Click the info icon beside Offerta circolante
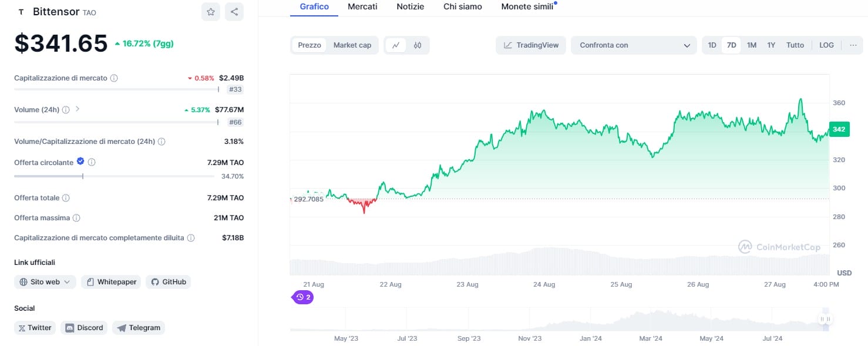Viewport: 868px width, 346px height. click(92, 162)
